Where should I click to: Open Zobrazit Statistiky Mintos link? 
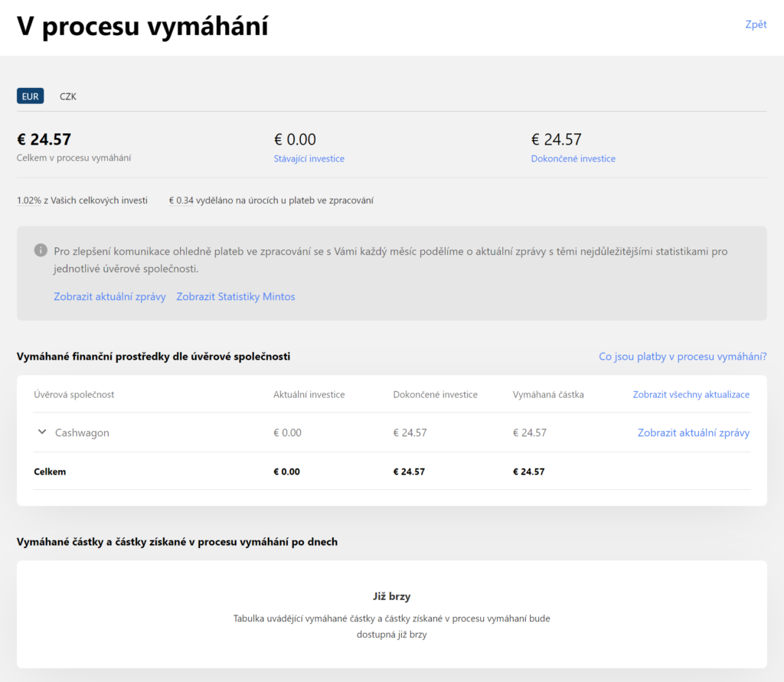point(236,296)
